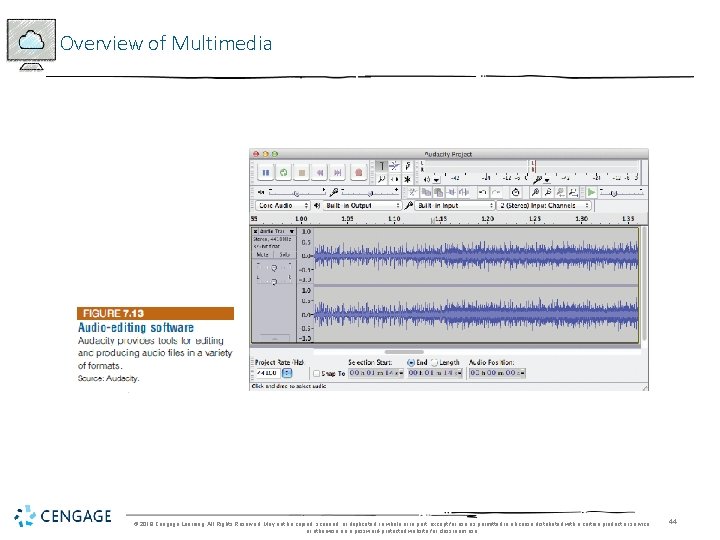Select the Multi-tool asterisk icon
The height and width of the screenshot is (540, 720).
coord(407,179)
